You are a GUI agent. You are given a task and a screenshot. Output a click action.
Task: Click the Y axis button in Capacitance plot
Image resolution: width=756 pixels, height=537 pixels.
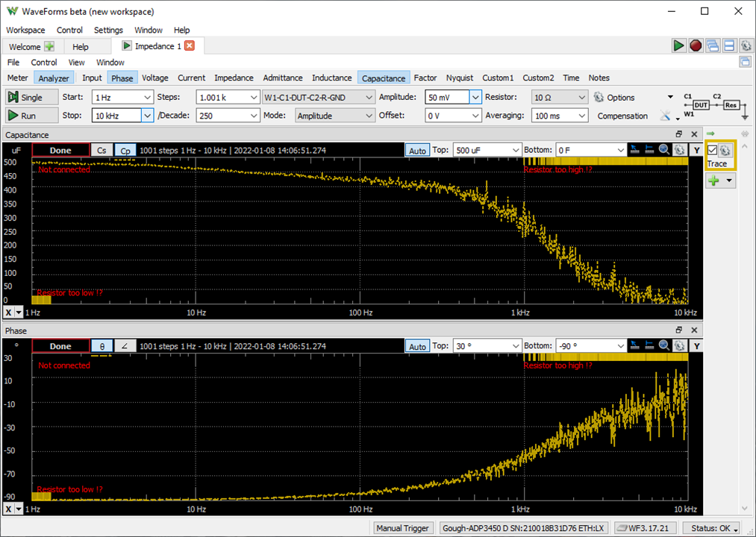[696, 151]
